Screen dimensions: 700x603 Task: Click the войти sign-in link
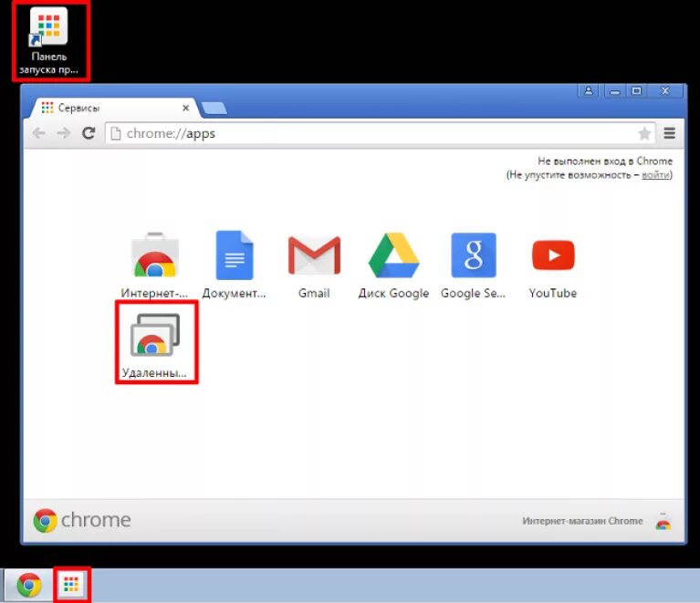pyautogui.click(x=655, y=175)
